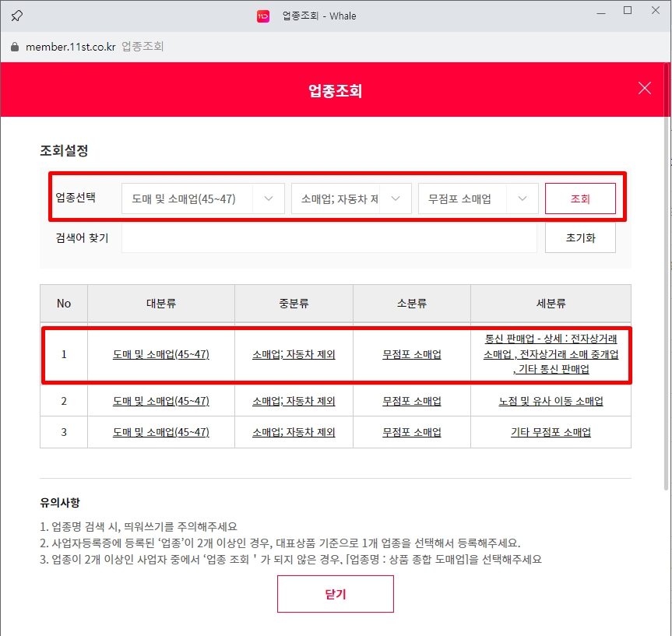The width and height of the screenshot is (672, 636).
Task: Click the 소분류 column header
Action: pos(411,304)
